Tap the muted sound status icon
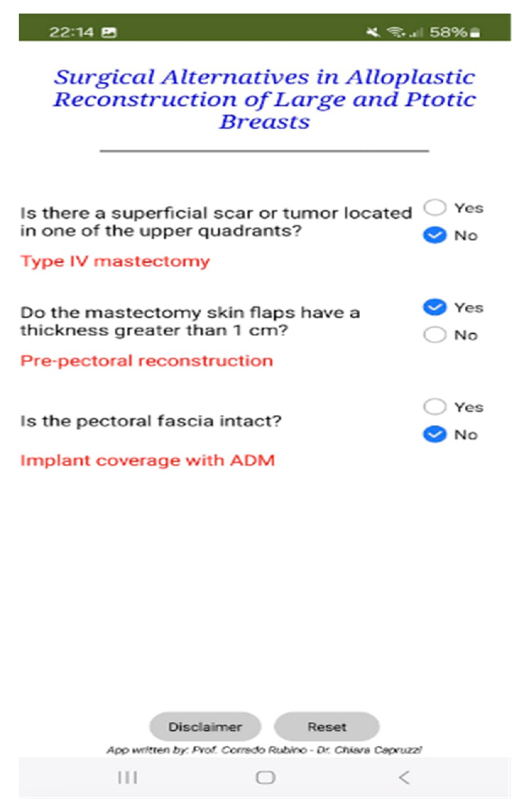The width and height of the screenshot is (519, 812). [x=372, y=32]
